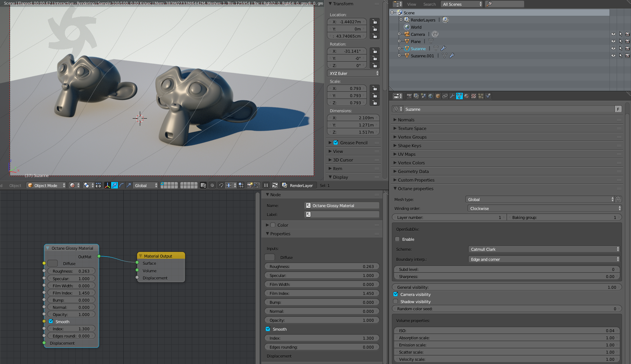Open the Constraints properties tab (chain icon)
Viewport: 631px width, 364px height.
445,96
